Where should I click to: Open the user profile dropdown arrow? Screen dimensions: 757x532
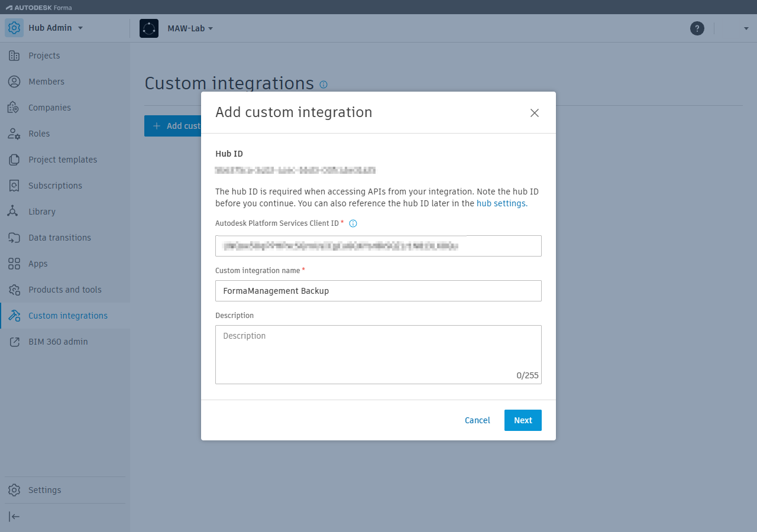(x=746, y=28)
